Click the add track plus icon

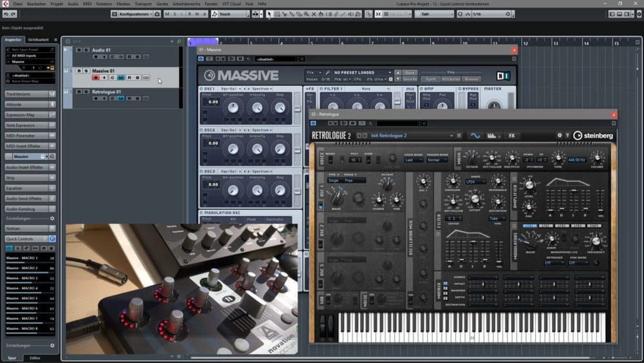click(x=172, y=41)
